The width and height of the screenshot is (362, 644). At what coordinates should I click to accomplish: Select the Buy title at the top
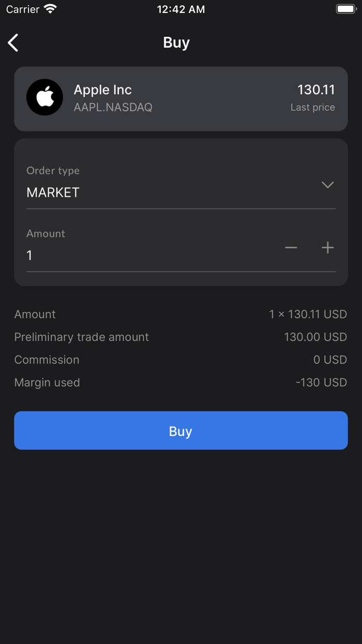coord(176,42)
